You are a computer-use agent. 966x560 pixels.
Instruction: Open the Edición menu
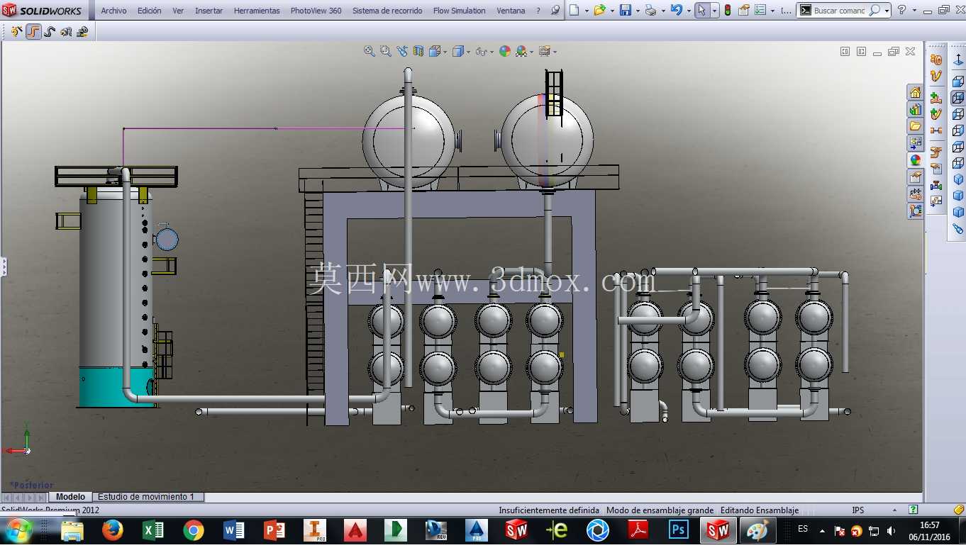(x=149, y=11)
